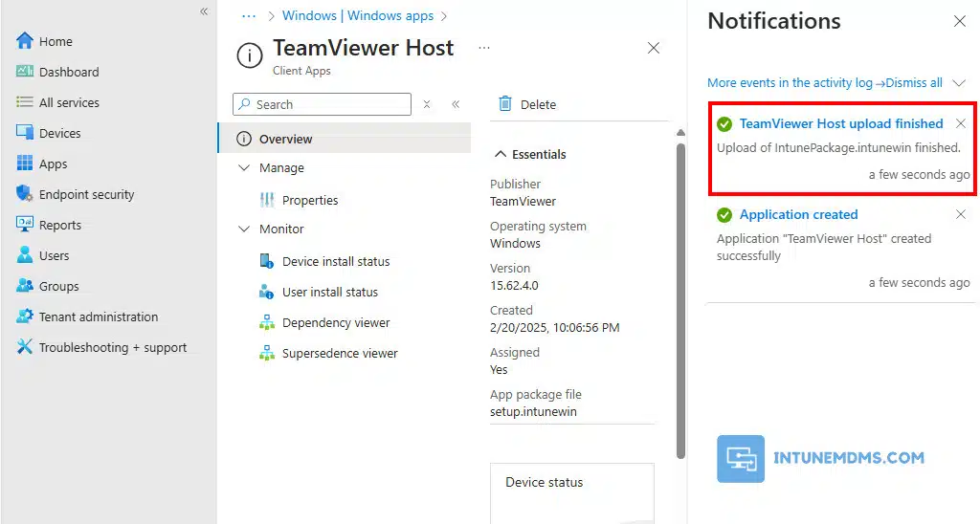Collapse the TeamViewer Host resource menu
The width and height of the screenshot is (980, 524).
(x=456, y=104)
